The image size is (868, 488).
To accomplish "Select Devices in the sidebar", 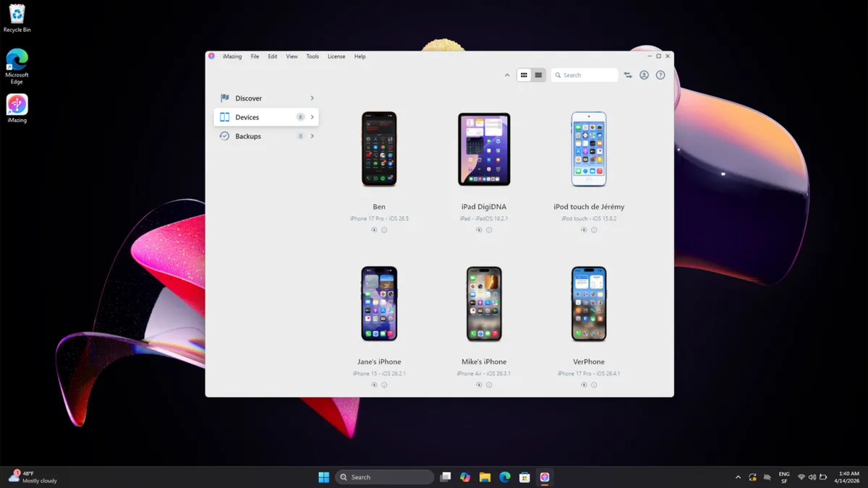I will tap(266, 117).
